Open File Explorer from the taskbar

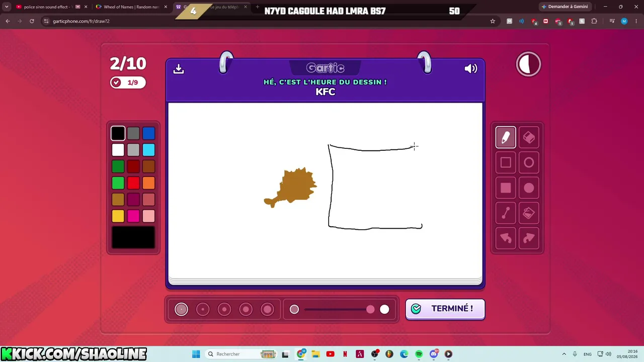[x=315, y=354]
